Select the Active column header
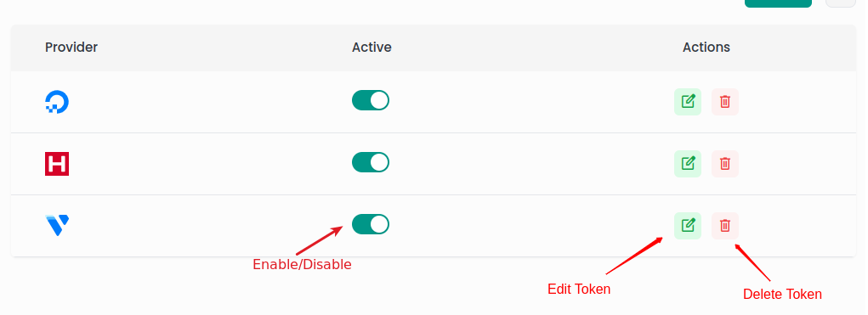The image size is (868, 315). coord(372,48)
